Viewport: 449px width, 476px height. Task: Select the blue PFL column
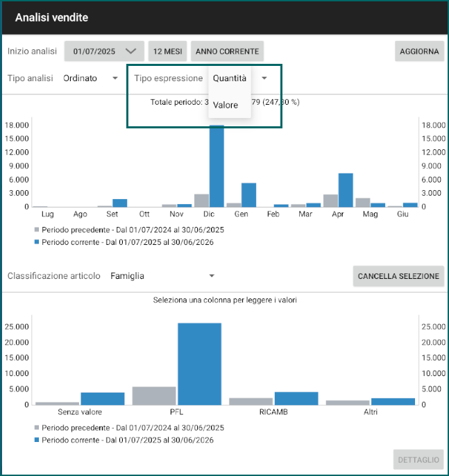(199, 364)
